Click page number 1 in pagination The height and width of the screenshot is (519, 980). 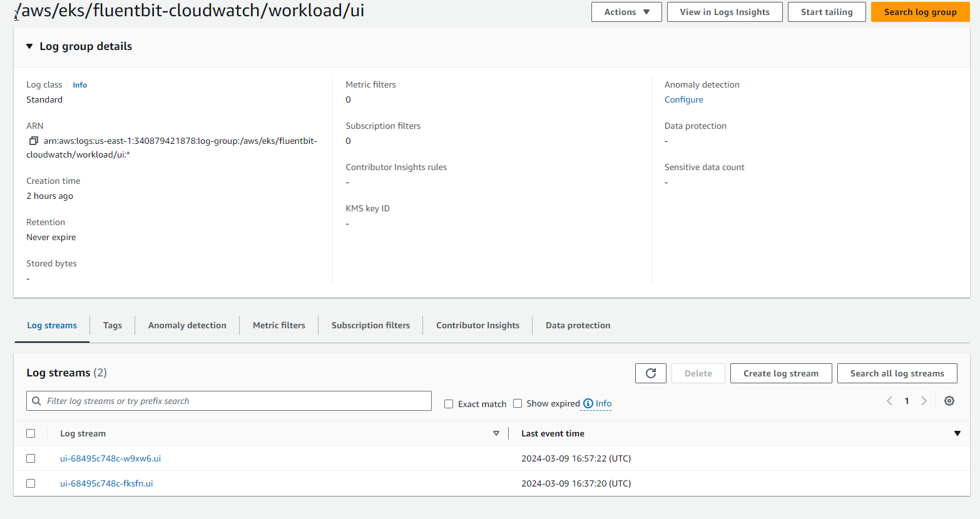point(907,401)
